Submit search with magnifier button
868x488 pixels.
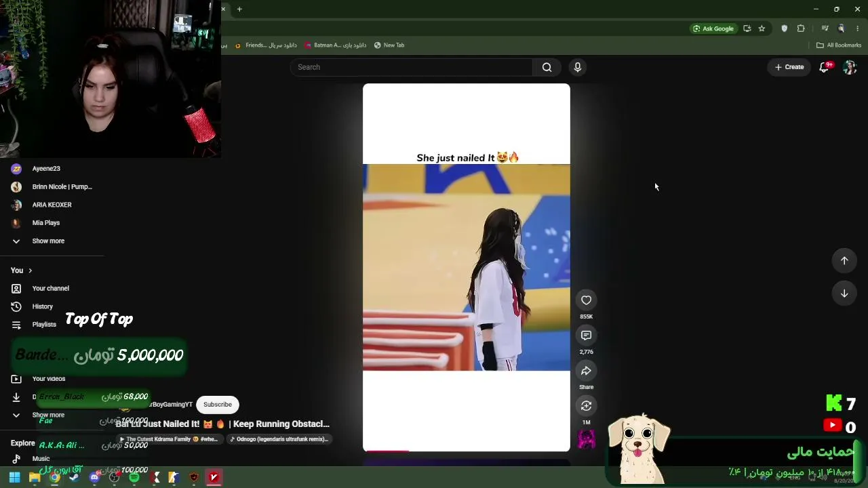coord(547,67)
